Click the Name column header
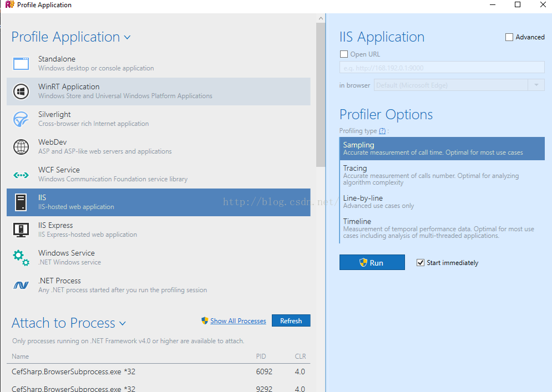The height and width of the screenshot is (392, 552). [x=21, y=357]
